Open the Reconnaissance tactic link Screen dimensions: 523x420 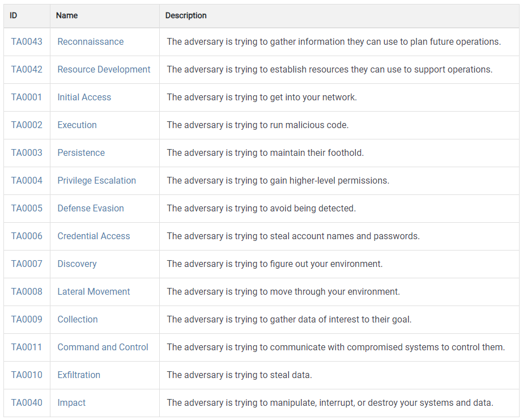point(91,42)
